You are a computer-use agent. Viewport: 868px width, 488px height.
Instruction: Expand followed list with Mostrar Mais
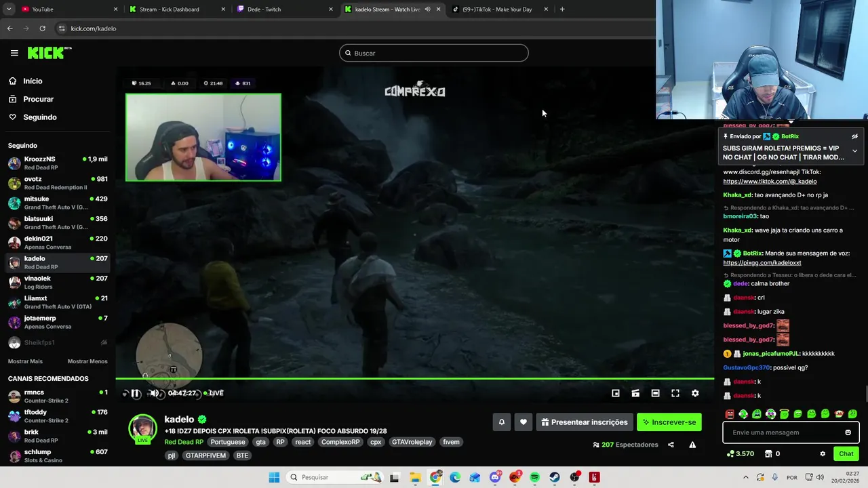(x=25, y=361)
